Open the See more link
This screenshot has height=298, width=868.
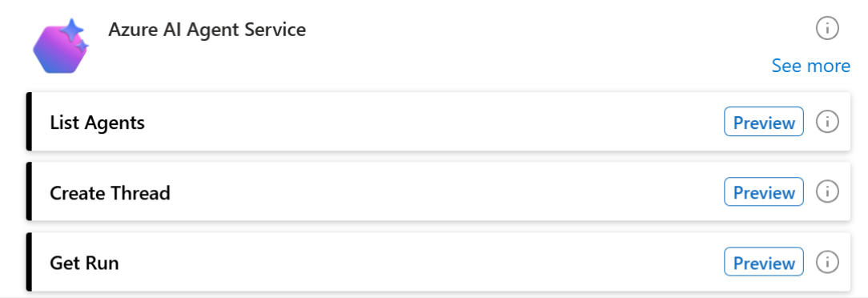(811, 66)
